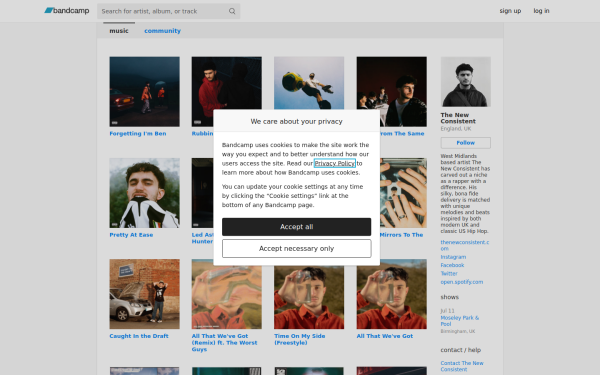Visit thenewconsistent.com website link

(465, 245)
